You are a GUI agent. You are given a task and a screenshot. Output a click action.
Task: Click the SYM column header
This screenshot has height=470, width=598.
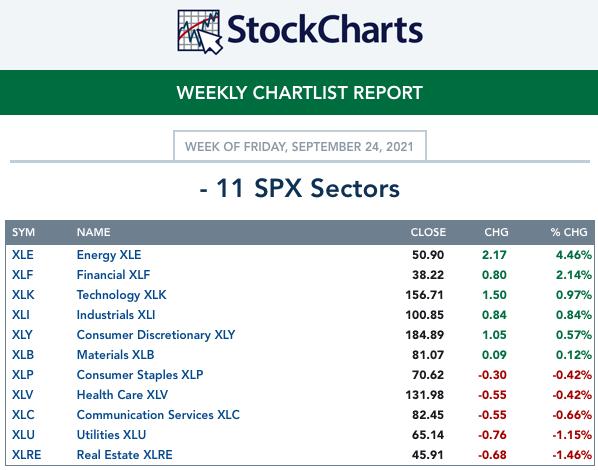[23, 232]
